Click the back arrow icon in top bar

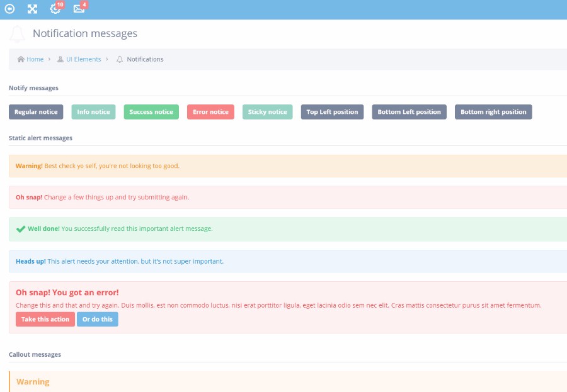click(9, 9)
